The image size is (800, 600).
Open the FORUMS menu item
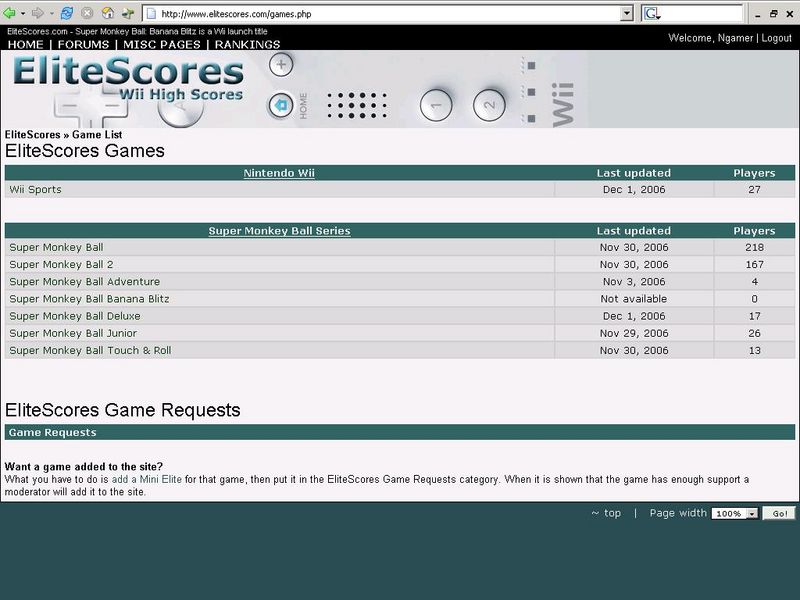(83, 44)
